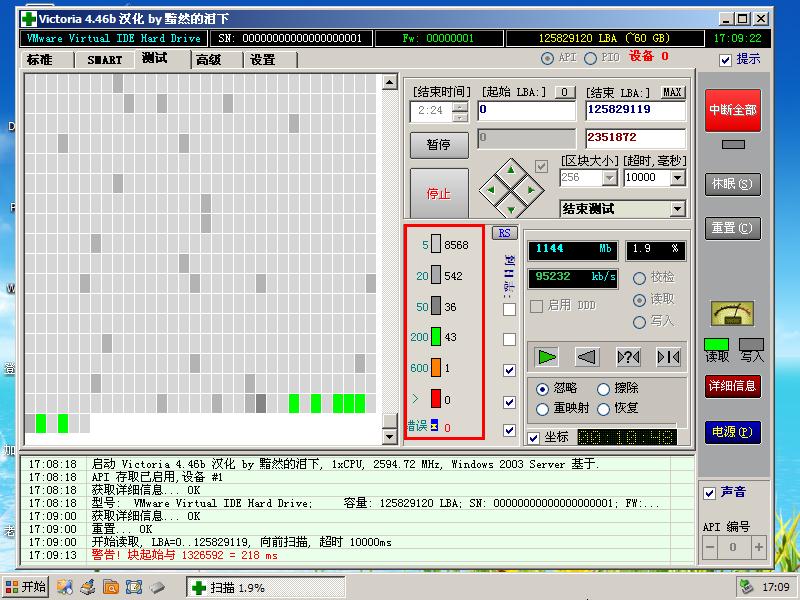Click the system tray network icon
This screenshot has height=600, width=800.
(746, 586)
